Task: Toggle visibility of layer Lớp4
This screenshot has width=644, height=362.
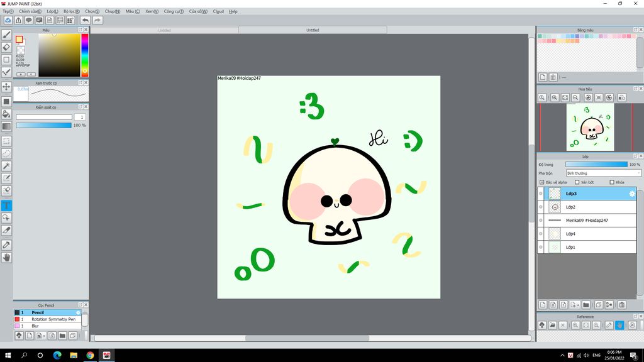Action: click(541, 234)
